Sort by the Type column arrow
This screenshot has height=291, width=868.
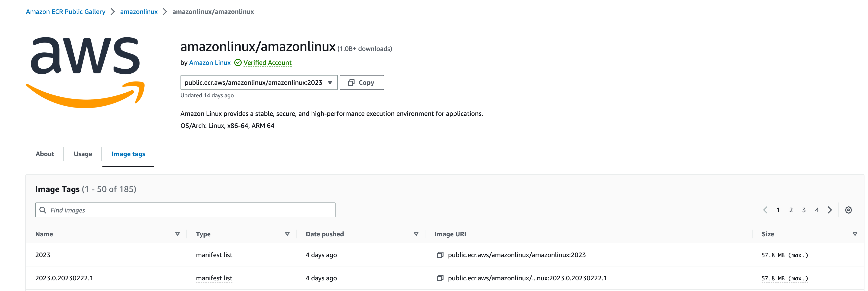tap(287, 234)
